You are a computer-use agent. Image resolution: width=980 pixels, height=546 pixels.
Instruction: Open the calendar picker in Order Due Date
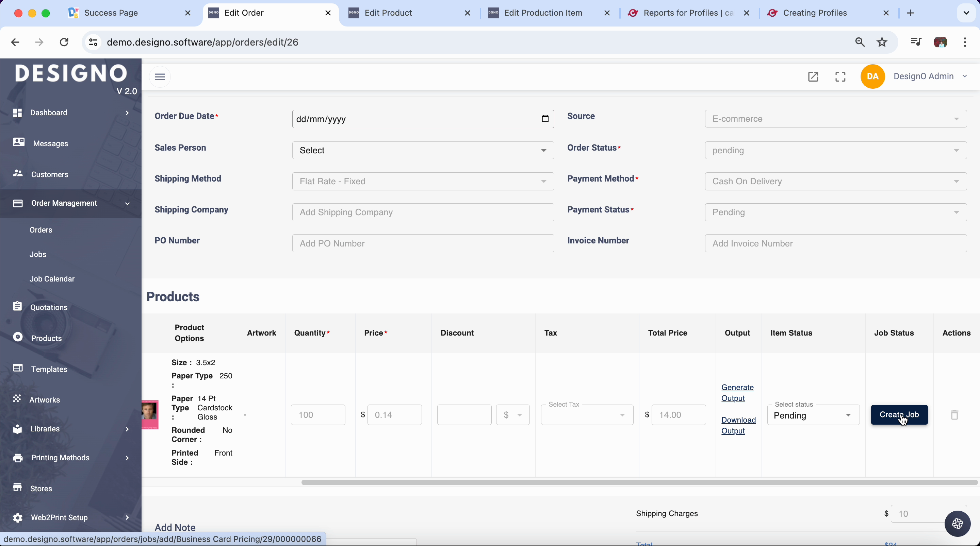(x=545, y=119)
